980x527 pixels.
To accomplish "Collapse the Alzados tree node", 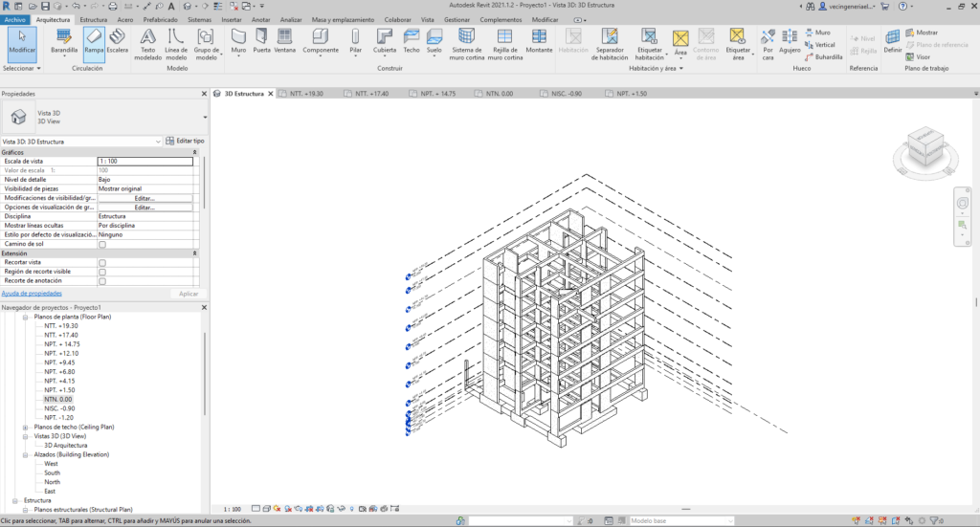I will click(x=26, y=455).
